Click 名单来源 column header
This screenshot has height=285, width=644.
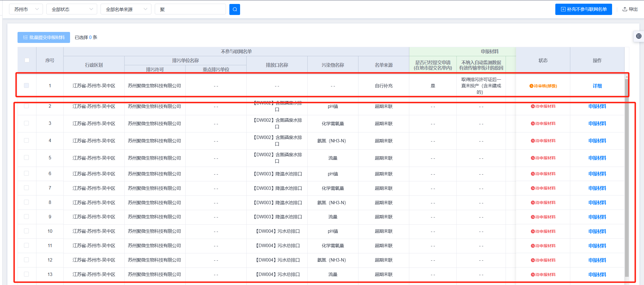384,65
